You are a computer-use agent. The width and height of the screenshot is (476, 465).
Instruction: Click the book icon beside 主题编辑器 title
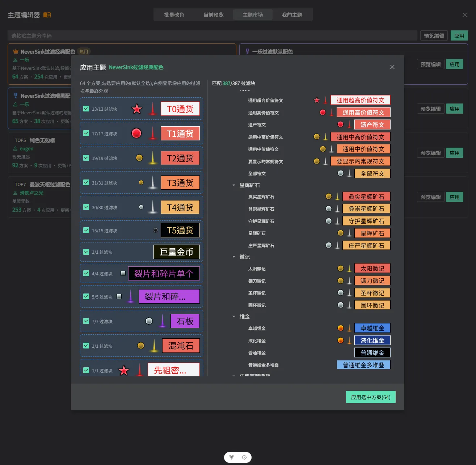47,15
